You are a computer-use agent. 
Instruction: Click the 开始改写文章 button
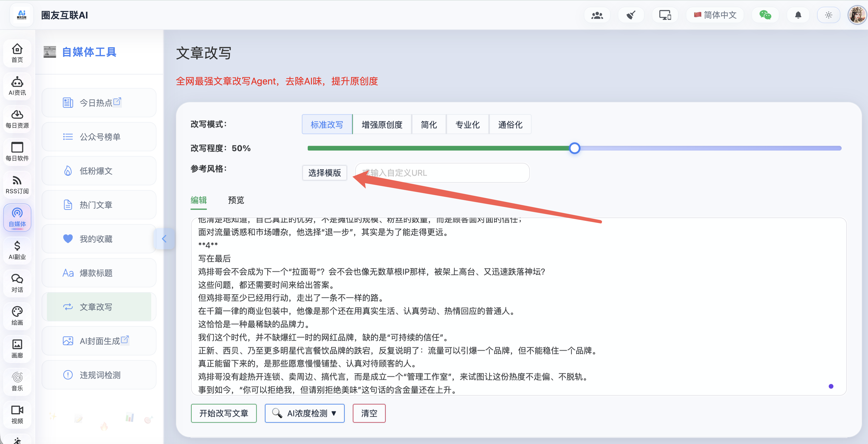coord(224,413)
